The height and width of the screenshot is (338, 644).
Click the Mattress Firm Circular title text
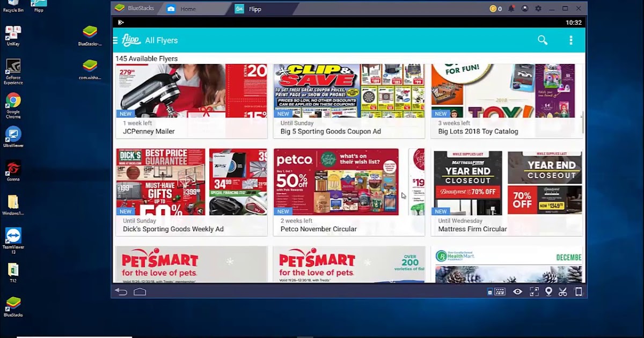472,229
